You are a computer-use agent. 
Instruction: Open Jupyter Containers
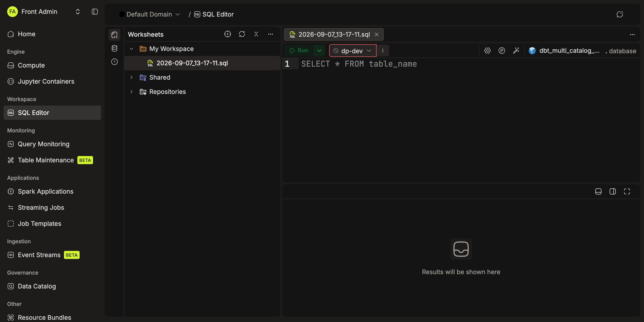[52, 81]
